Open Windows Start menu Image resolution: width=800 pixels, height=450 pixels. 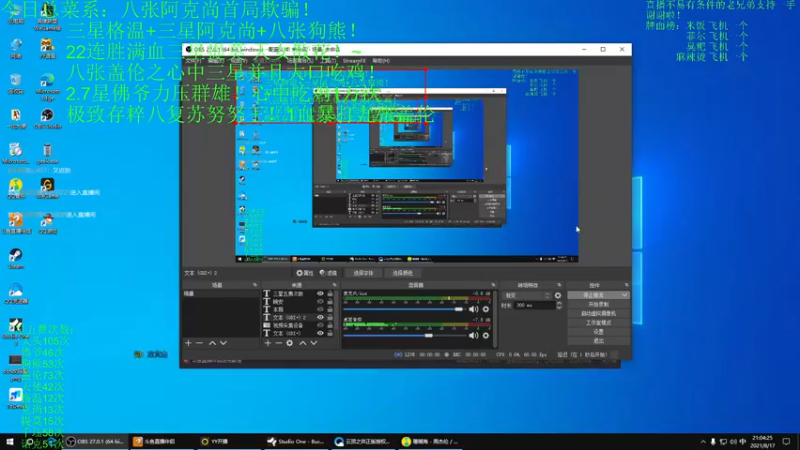(9, 442)
